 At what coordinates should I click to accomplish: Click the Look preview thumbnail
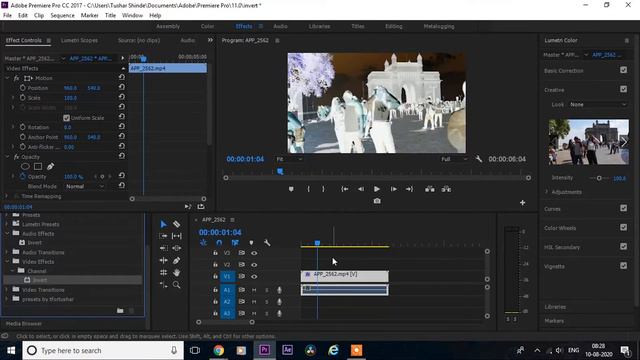(x=589, y=142)
